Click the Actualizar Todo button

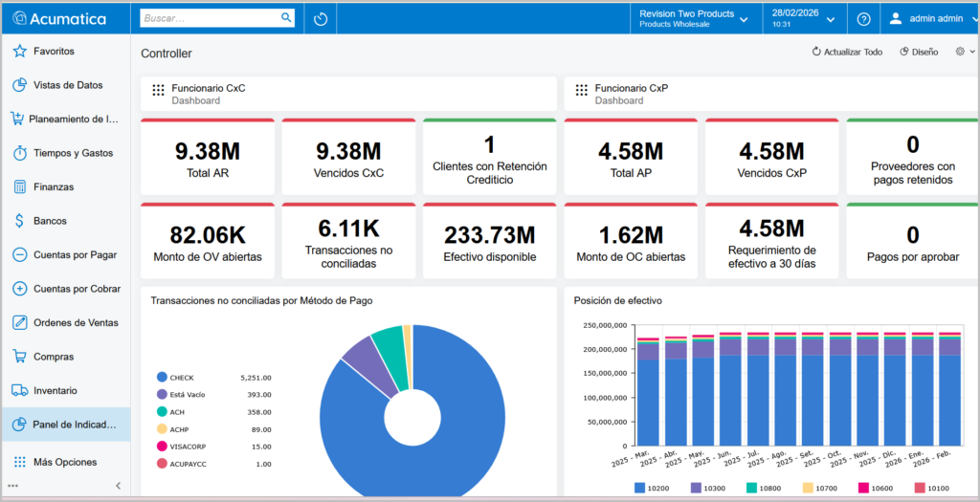click(x=846, y=52)
